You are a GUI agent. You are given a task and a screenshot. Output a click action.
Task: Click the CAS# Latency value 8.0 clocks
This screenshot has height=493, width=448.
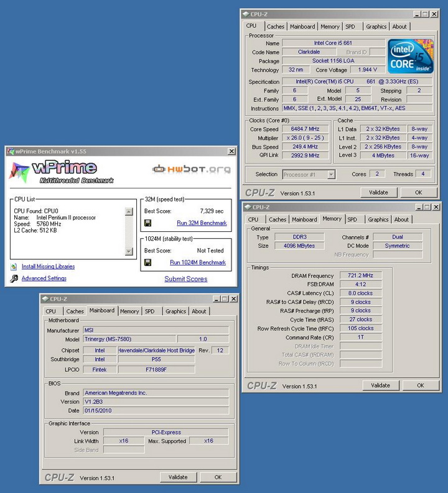(360, 293)
